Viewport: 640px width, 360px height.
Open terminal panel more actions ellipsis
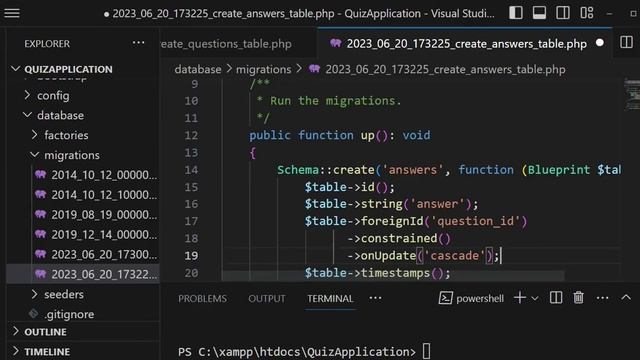[602, 298]
